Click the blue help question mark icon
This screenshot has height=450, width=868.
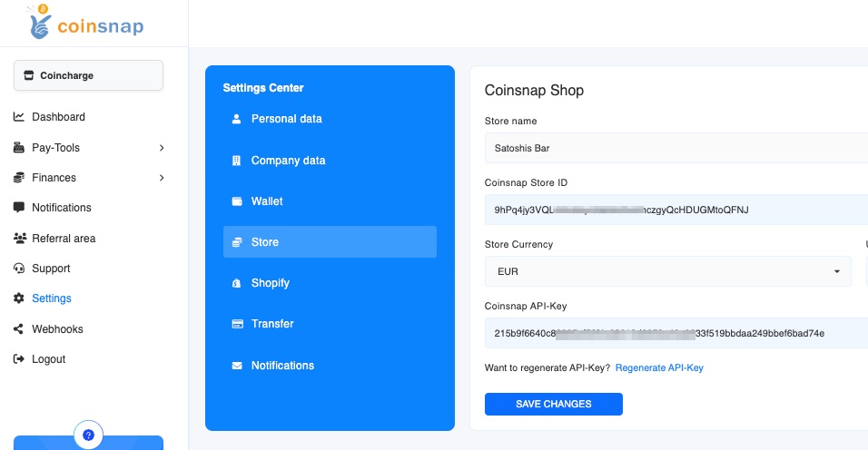coord(88,435)
